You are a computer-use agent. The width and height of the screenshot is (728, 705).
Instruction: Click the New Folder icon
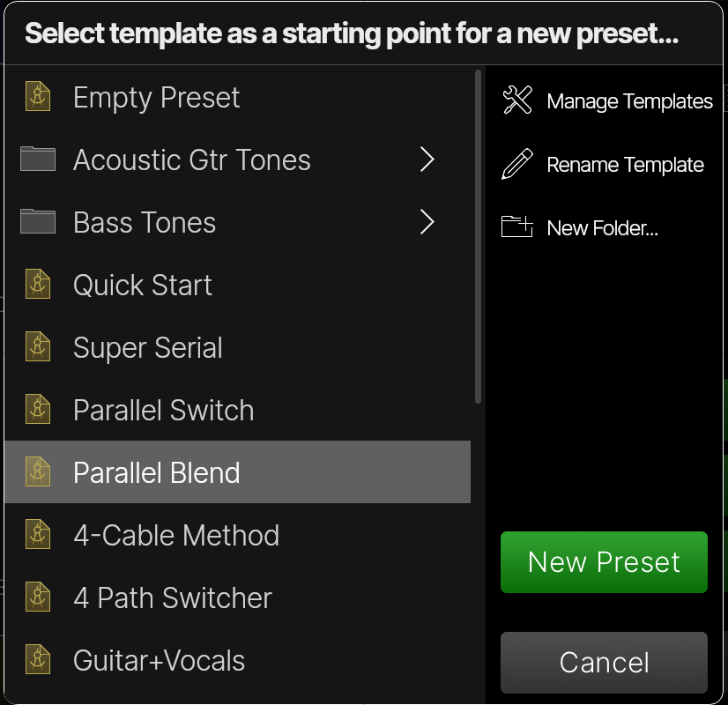[x=516, y=227]
